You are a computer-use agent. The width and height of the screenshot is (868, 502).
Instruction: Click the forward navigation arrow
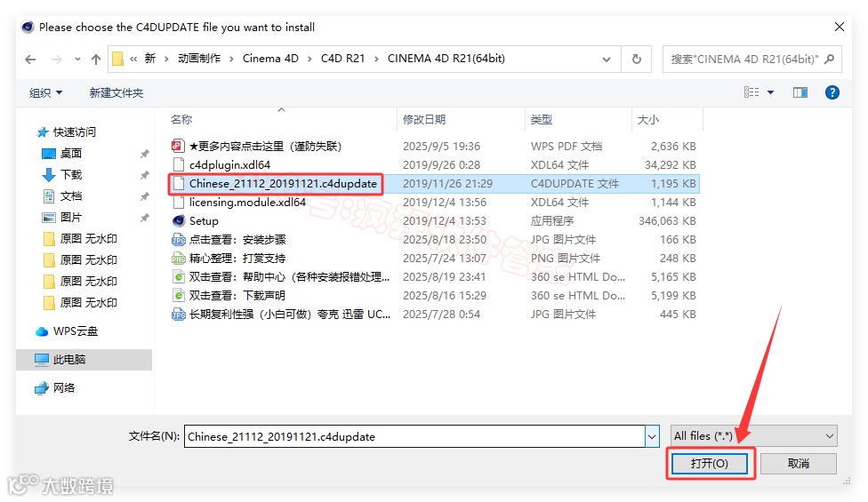coord(56,60)
